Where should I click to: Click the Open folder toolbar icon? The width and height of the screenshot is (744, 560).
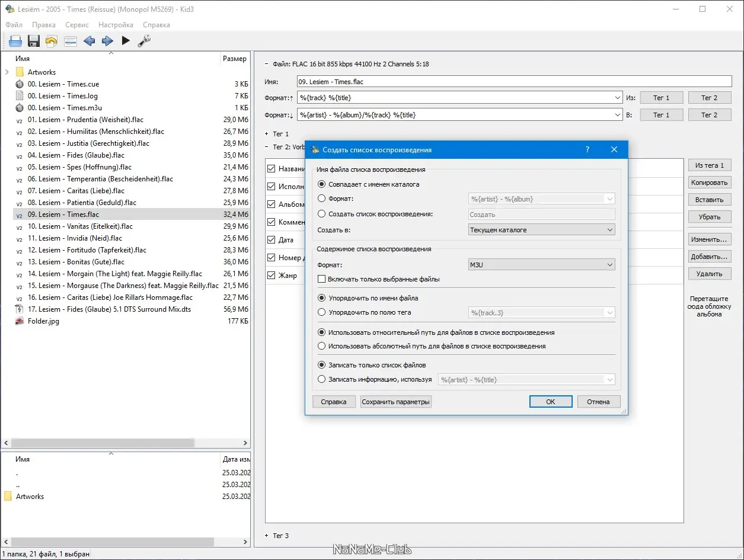pyautogui.click(x=15, y=41)
